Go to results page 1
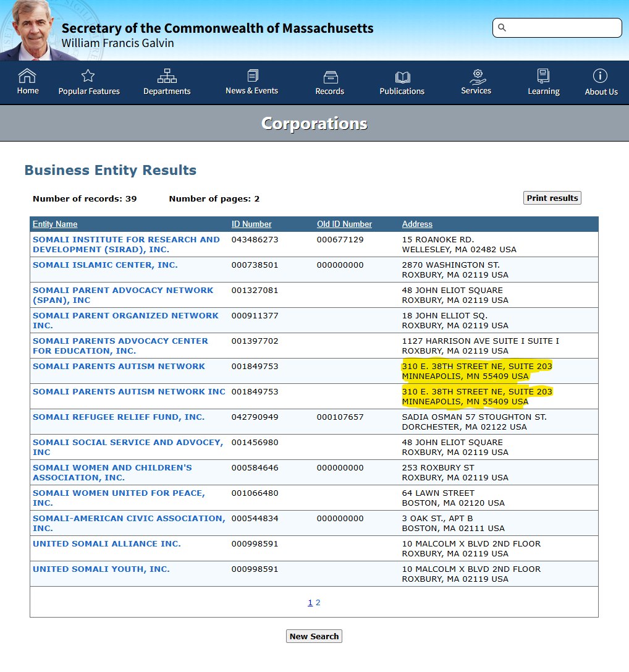629x672 pixels. 310,603
